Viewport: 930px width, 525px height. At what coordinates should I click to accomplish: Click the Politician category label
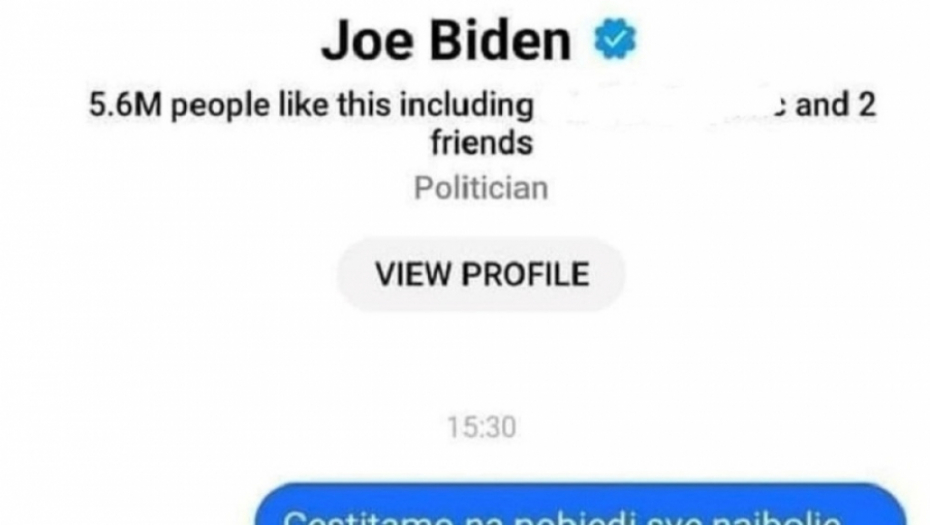481,189
